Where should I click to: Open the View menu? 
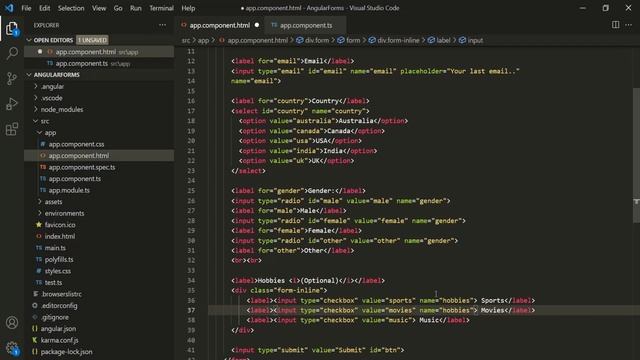[99, 8]
